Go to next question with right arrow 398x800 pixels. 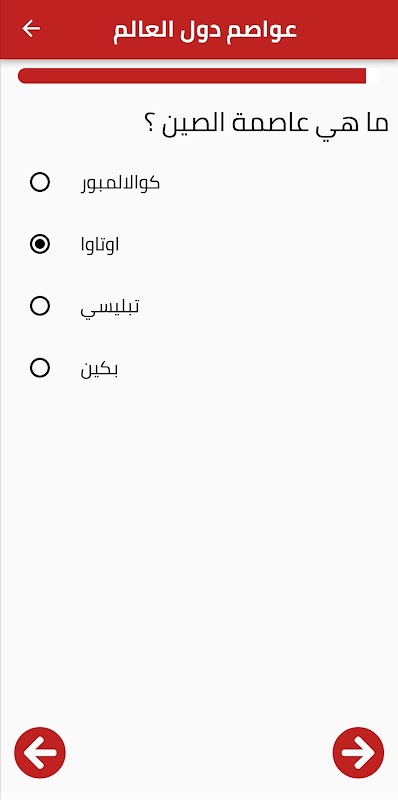click(x=358, y=752)
